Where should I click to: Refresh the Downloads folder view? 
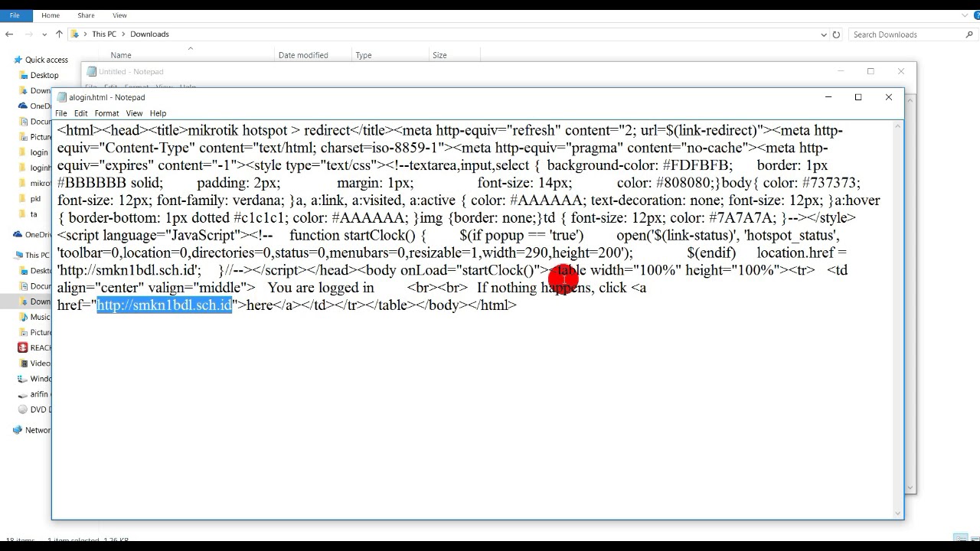[x=836, y=34]
